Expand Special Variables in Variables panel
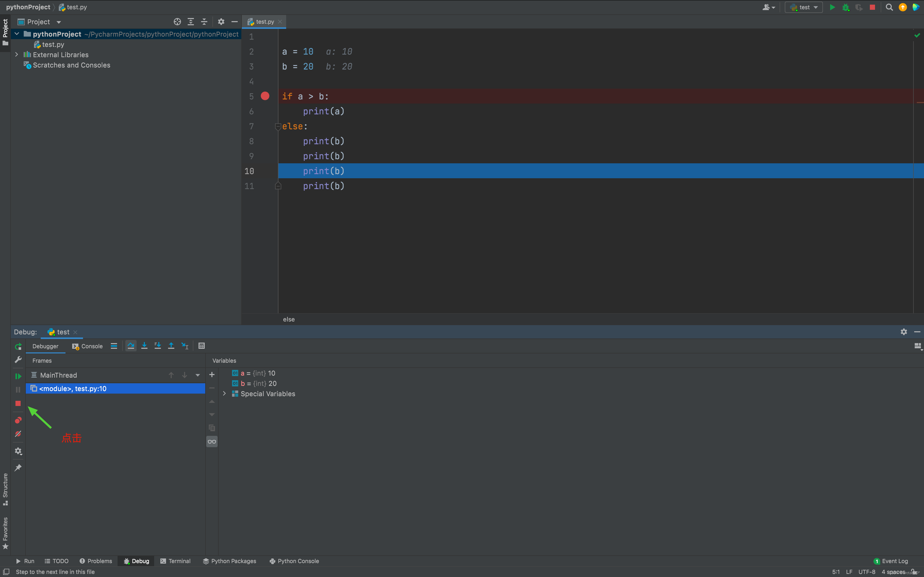 point(224,393)
